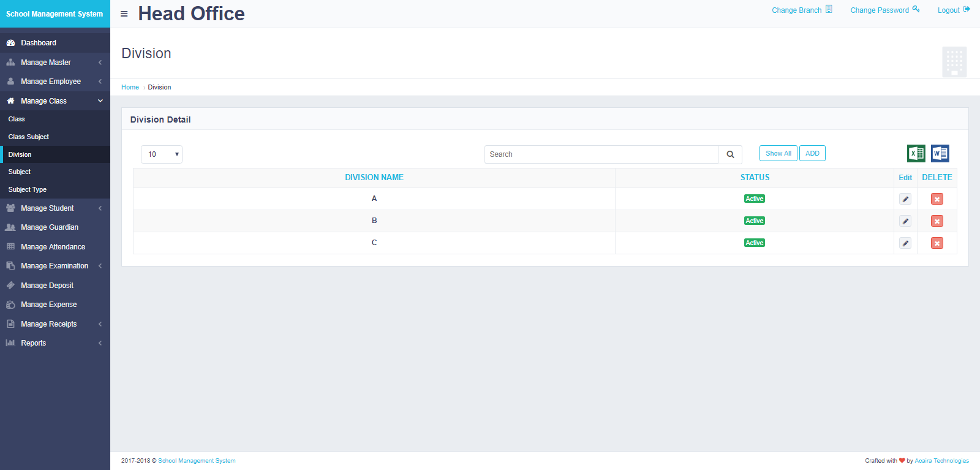Open the rows-per-page dropdown showing 10
Viewport: 980px width, 470px height.
coord(162,154)
